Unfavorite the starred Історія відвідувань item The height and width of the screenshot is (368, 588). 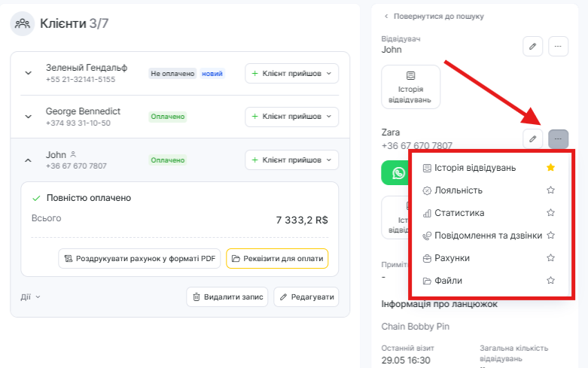550,167
